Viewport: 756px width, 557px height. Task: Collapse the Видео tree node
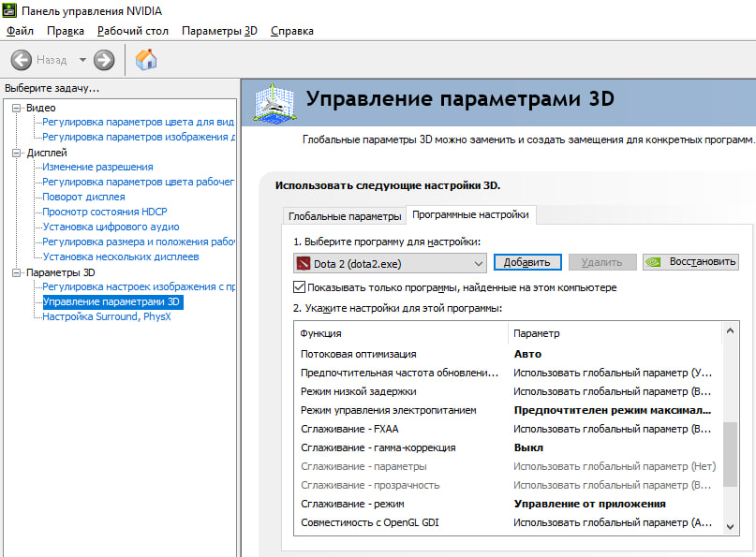(16, 108)
